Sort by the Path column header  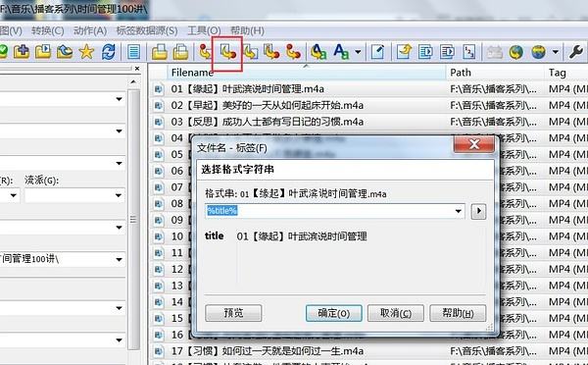tap(495, 73)
